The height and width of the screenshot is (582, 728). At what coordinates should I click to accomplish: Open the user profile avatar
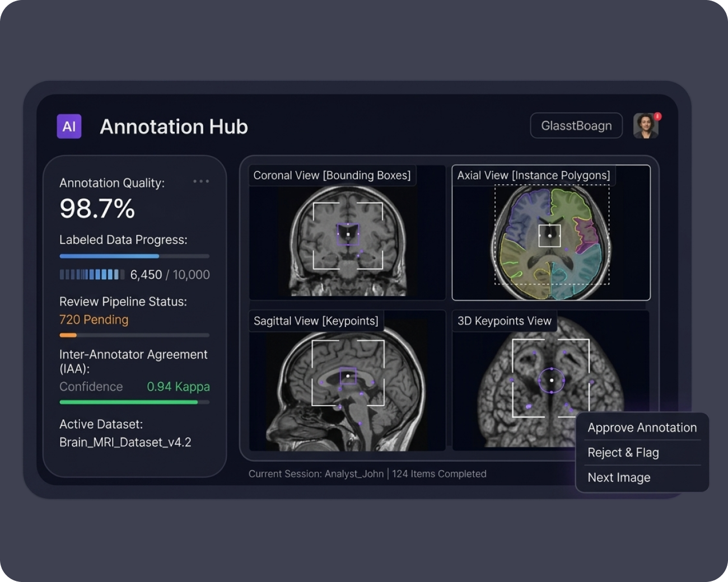pos(645,126)
